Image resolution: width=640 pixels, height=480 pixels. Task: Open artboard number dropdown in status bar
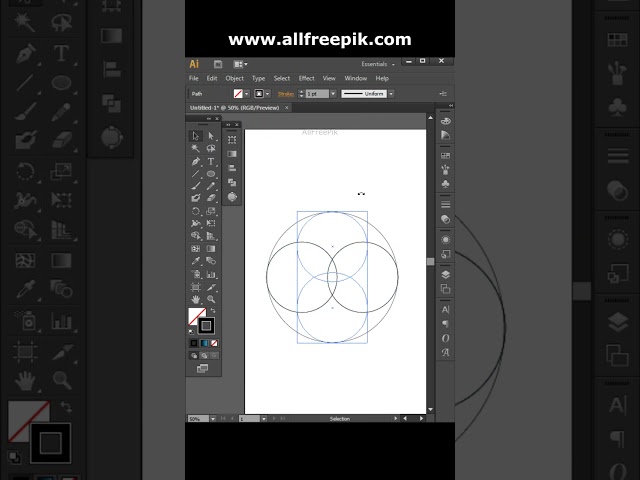coord(264,419)
